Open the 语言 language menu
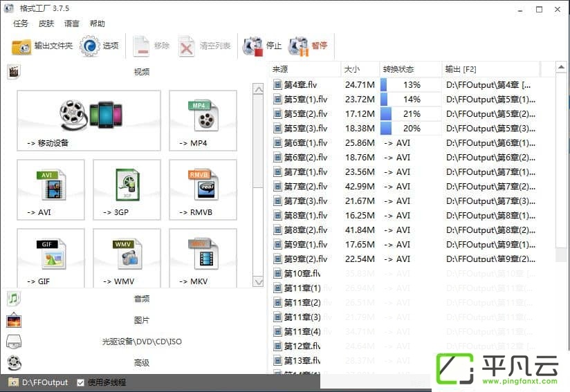 click(72, 24)
